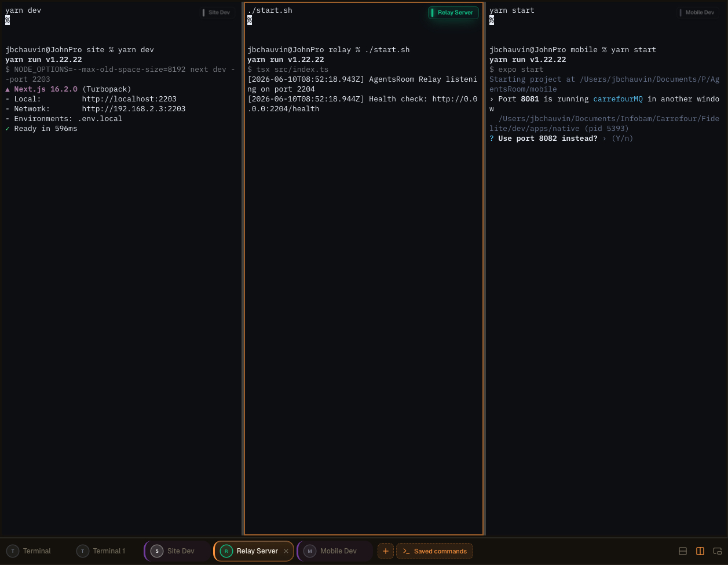
Task: Click the M avatar icon on Mobile Dev tab
Action: coord(310,551)
